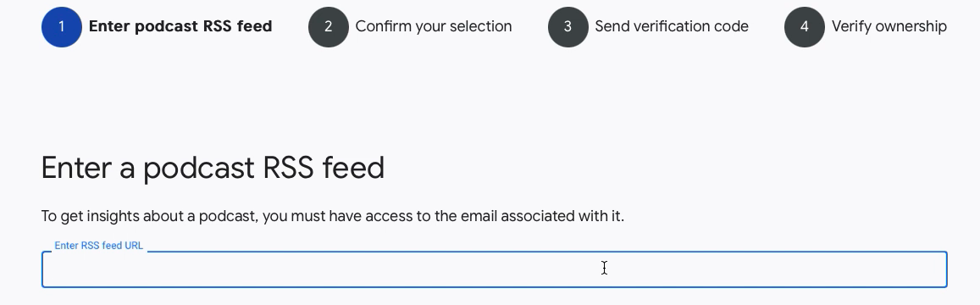Click the step 3 number circle
980x305 pixels.
pyautogui.click(x=568, y=27)
